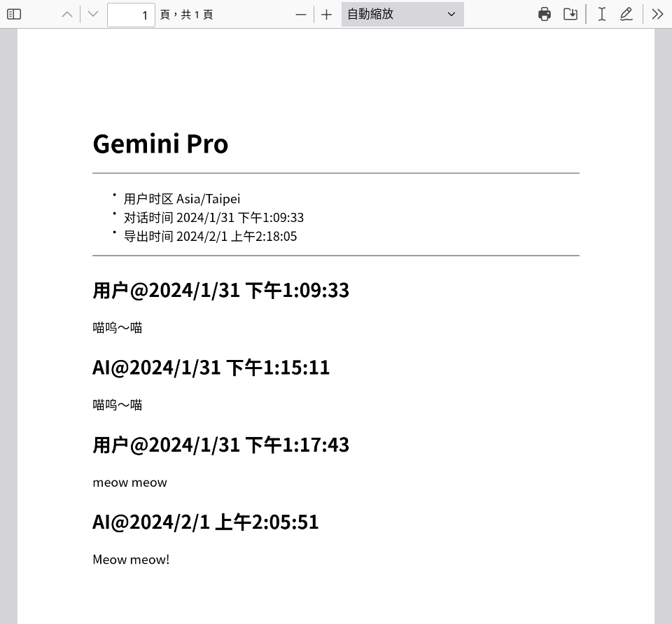Click heading AI@2024/2/1 上午2:05:51
672x624 pixels.
coord(206,522)
